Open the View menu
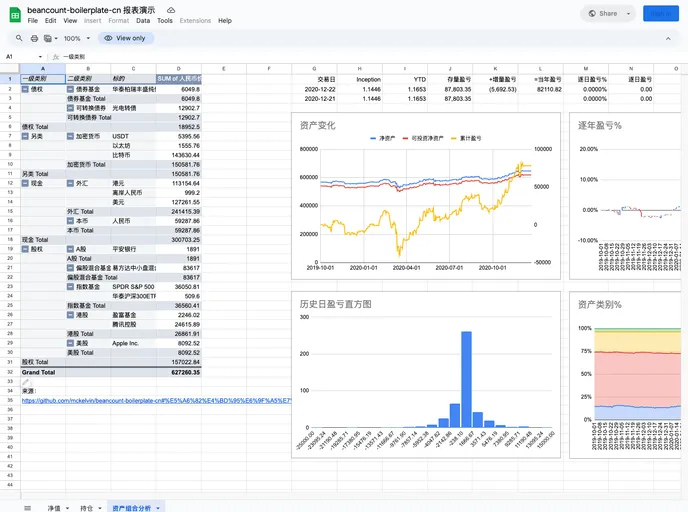The width and height of the screenshot is (688, 512). (x=70, y=21)
